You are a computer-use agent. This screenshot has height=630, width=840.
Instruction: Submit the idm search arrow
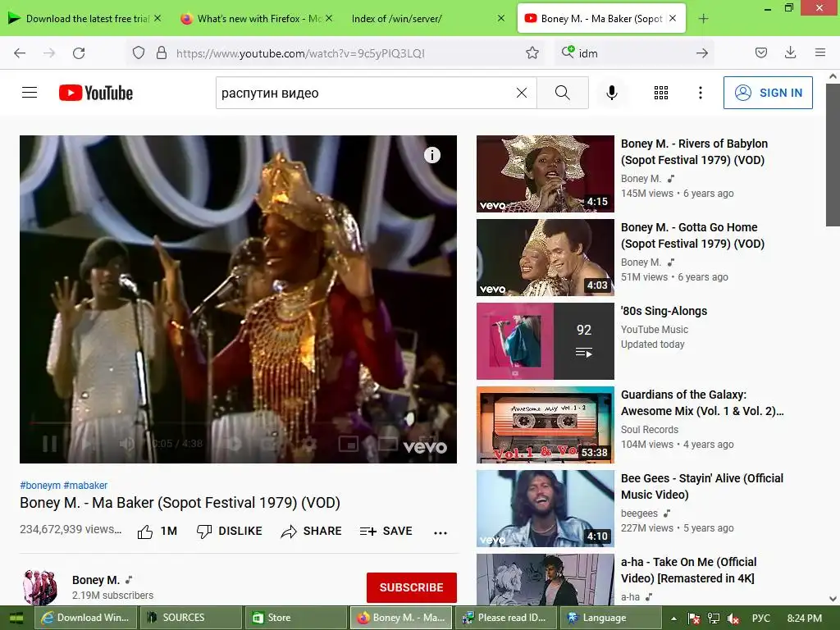(x=702, y=53)
